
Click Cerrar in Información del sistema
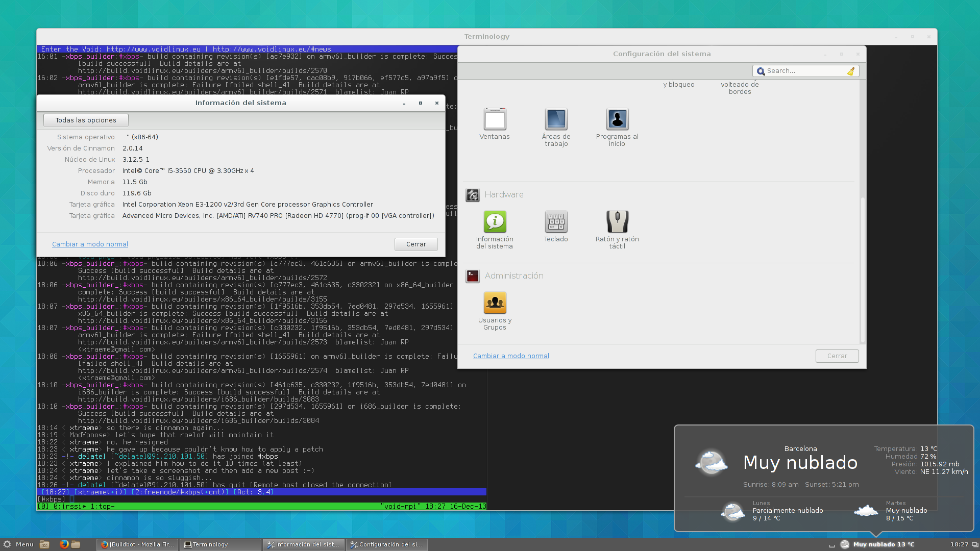416,244
